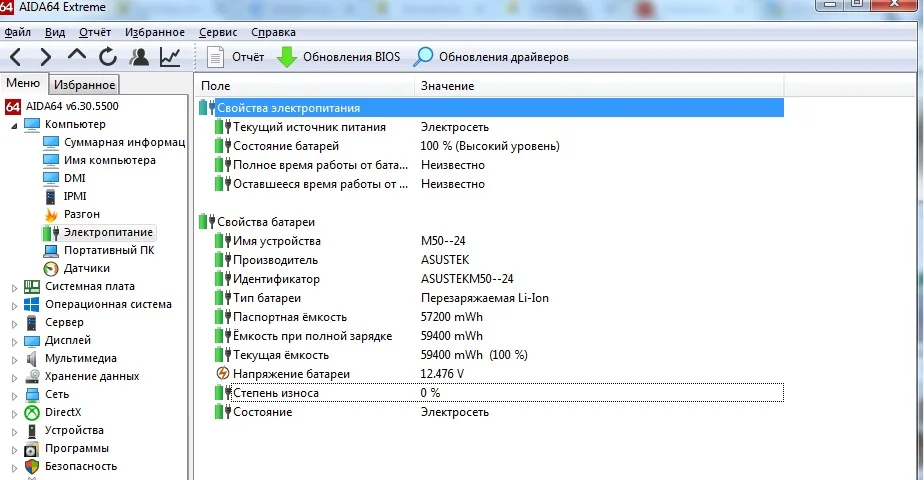Click the Датчики gauge icon

click(51, 269)
